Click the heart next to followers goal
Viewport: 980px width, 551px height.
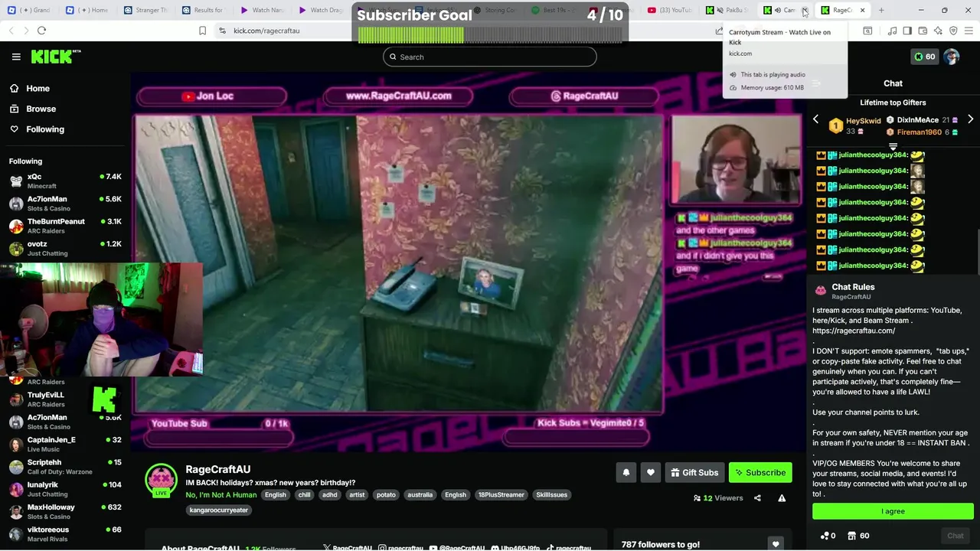pyautogui.click(x=776, y=544)
